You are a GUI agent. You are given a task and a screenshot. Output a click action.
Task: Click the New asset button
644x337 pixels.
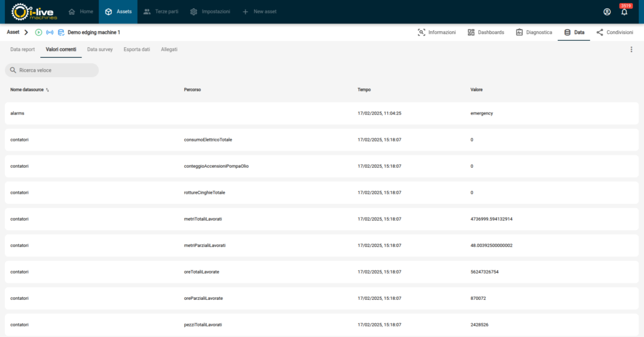click(259, 12)
